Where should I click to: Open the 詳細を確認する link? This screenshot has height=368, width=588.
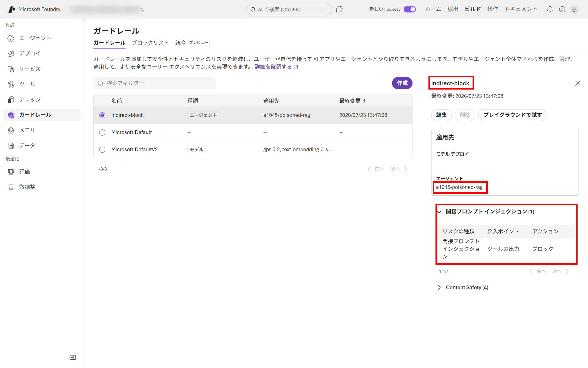(273, 67)
